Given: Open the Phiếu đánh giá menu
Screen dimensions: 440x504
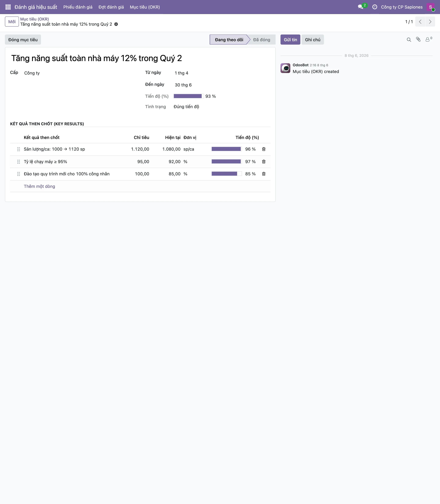Looking at the screenshot, I should 78,7.
